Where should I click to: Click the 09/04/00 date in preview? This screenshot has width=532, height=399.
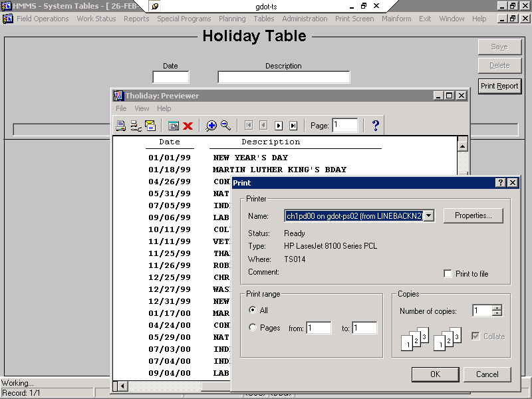pos(170,373)
